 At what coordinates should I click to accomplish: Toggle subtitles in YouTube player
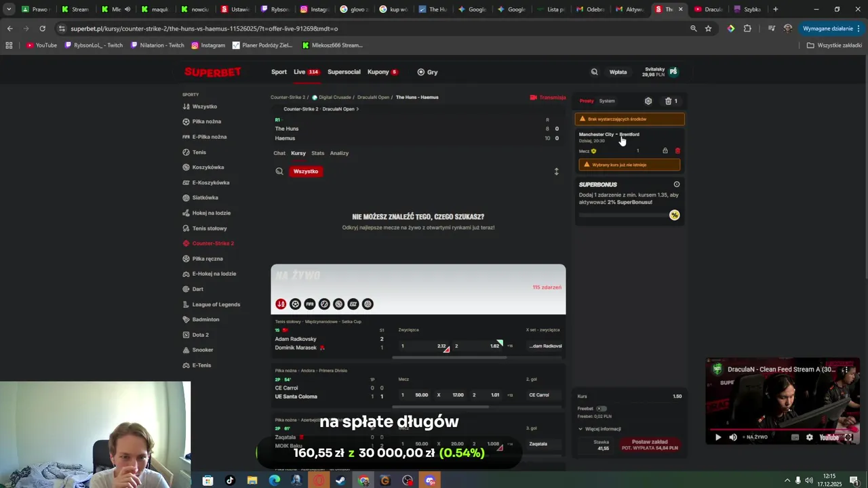tap(795, 437)
